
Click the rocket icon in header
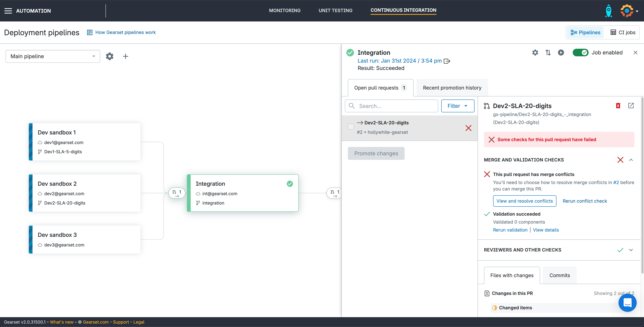point(609,11)
